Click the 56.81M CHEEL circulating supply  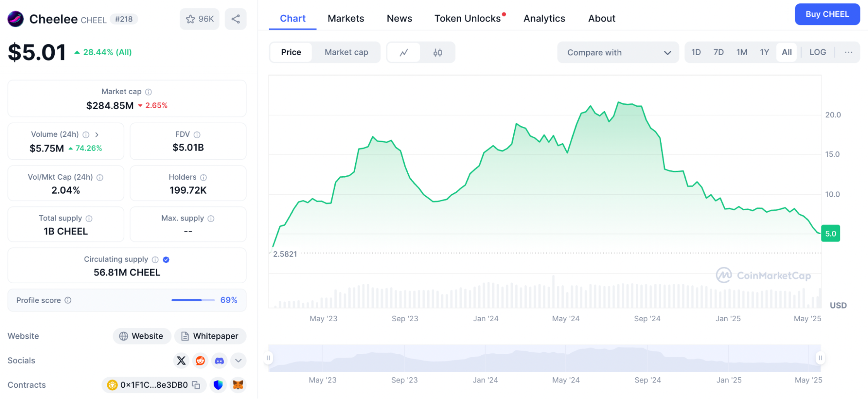tap(127, 272)
